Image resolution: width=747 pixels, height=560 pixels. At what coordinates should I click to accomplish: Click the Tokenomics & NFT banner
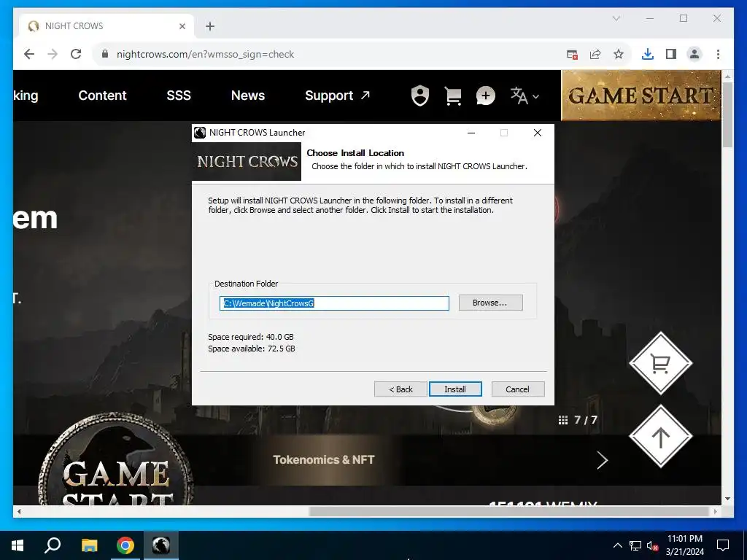324,459
